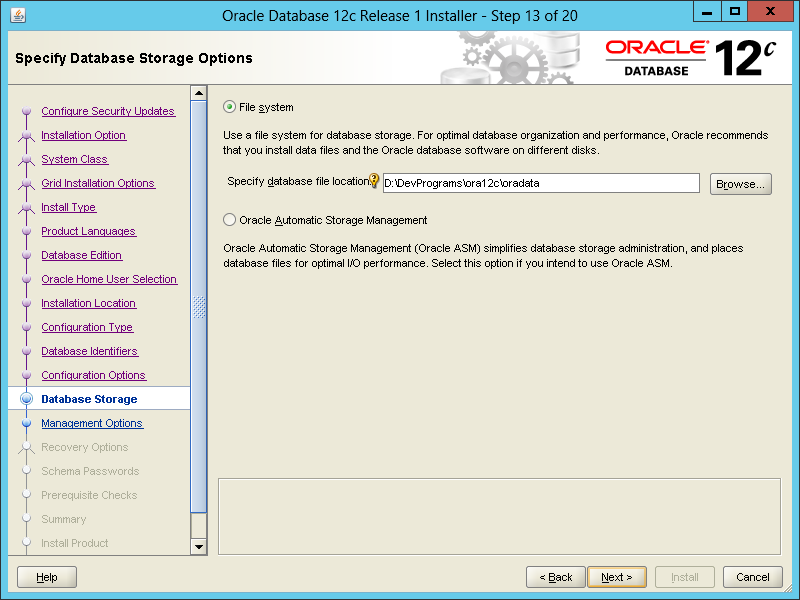This screenshot has height=600, width=800.
Task: Go to Configure Security Updates step
Action: 108,111
